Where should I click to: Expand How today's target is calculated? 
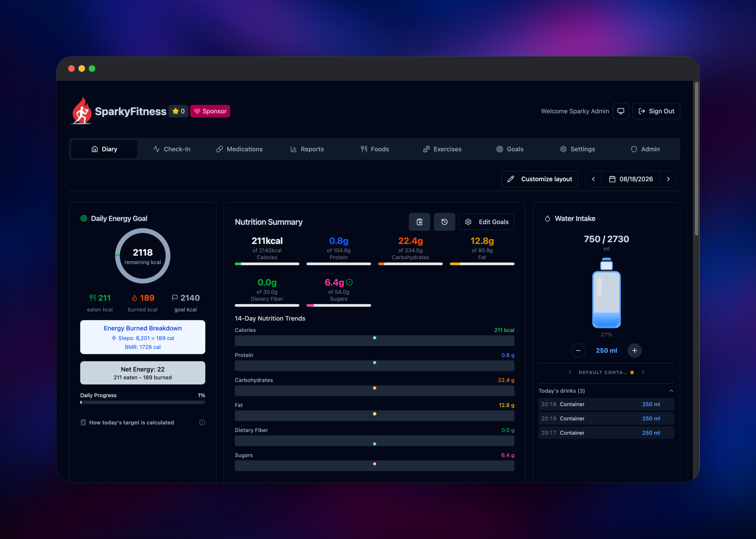(131, 423)
